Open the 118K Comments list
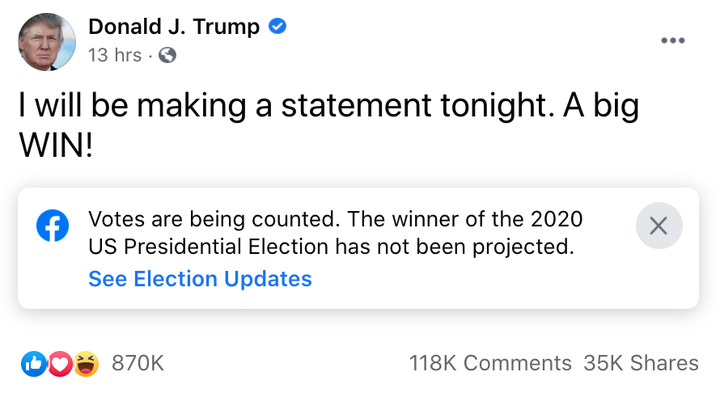Viewport: 720px width, 393px height. tap(490, 363)
